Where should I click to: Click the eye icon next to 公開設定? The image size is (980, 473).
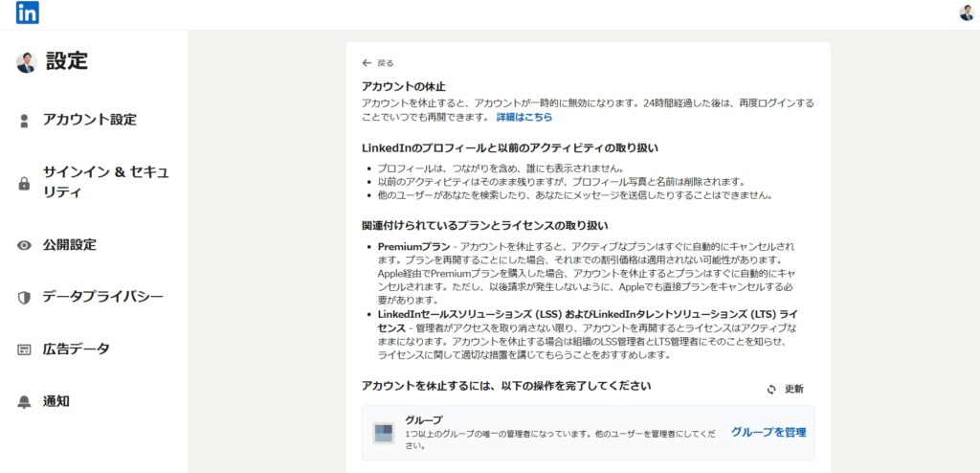tap(25, 245)
